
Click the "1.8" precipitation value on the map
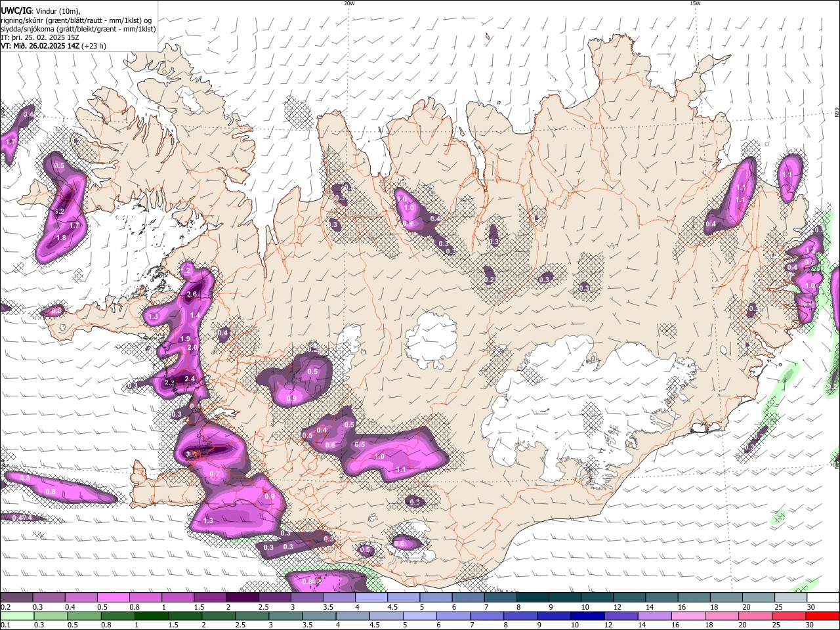coord(62,238)
